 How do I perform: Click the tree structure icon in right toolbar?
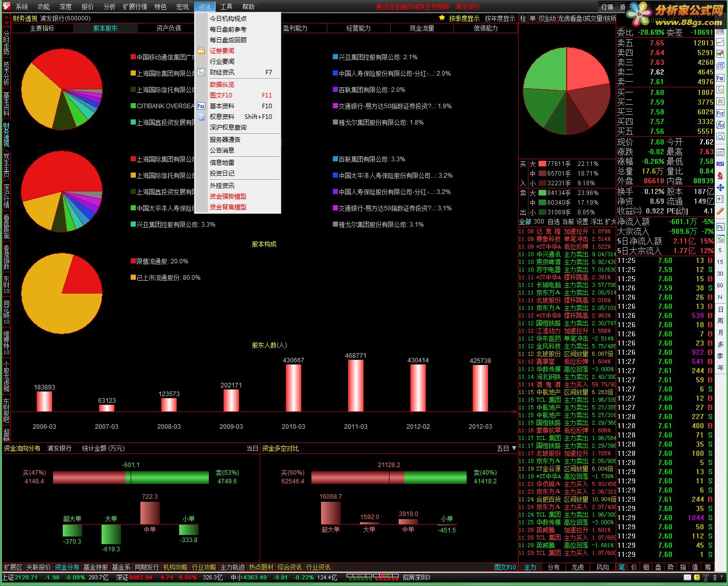(x=720, y=90)
